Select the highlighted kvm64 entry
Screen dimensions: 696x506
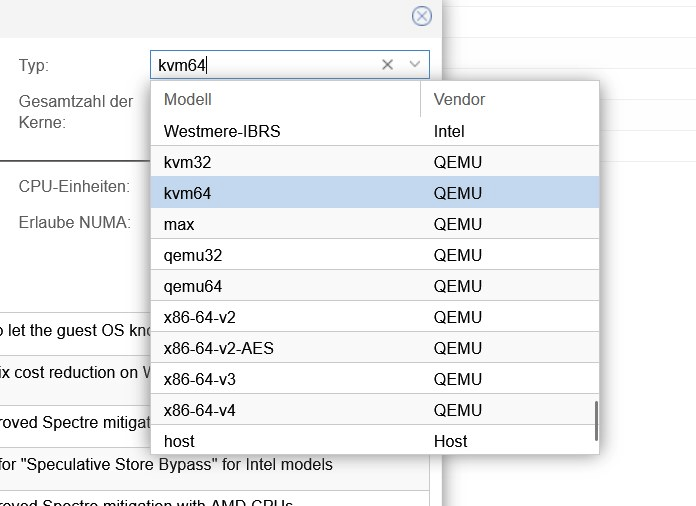[x=188, y=193]
